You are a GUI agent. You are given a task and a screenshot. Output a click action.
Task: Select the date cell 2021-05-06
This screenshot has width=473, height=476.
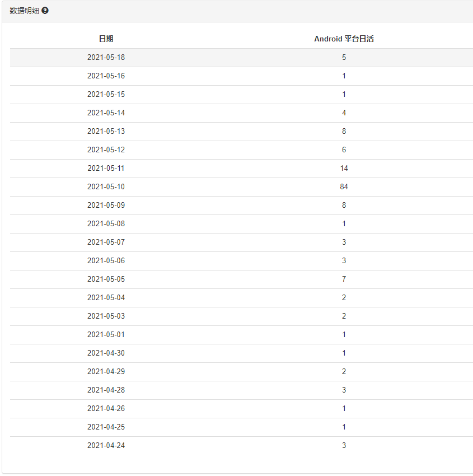[106, 261]
